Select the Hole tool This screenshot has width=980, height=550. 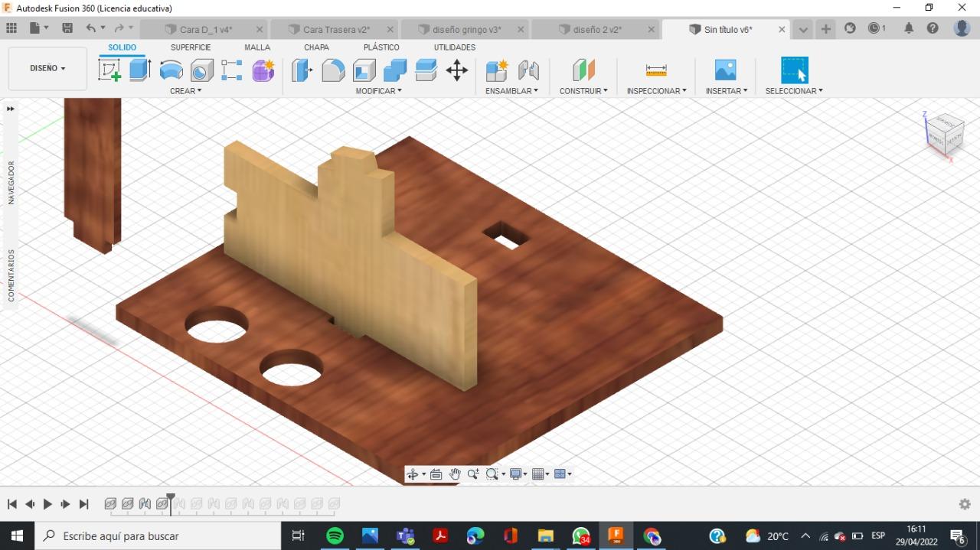201,71
